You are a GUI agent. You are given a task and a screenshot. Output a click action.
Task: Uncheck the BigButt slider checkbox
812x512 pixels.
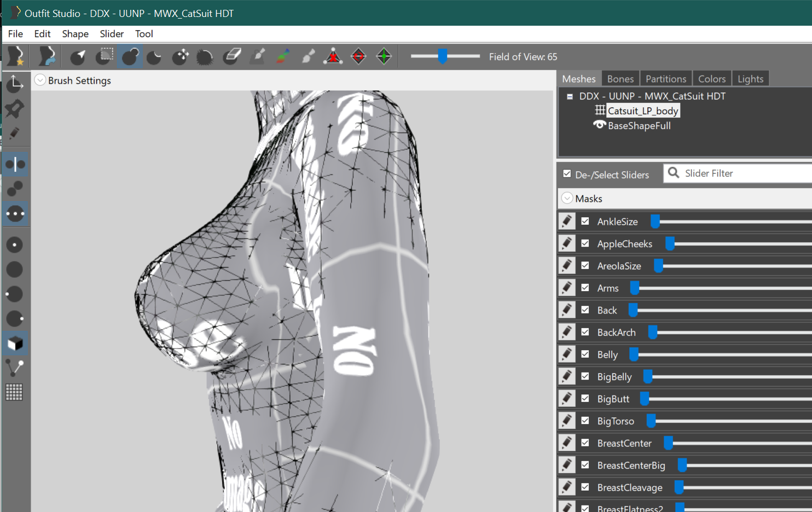(585, 398)
